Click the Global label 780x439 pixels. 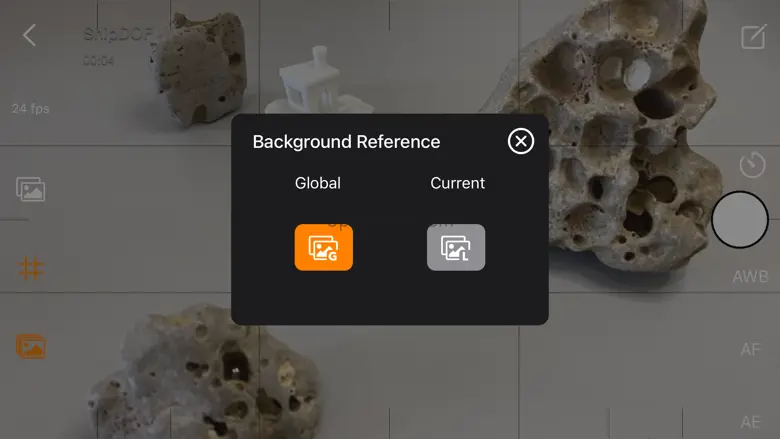318,183
